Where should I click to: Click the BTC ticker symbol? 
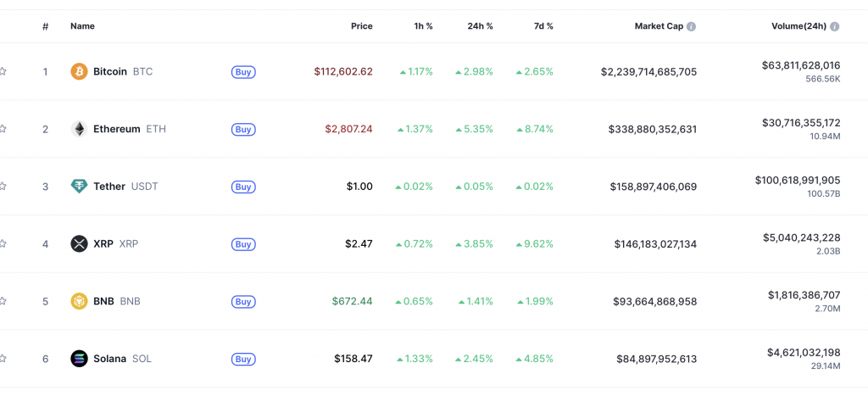142,71
